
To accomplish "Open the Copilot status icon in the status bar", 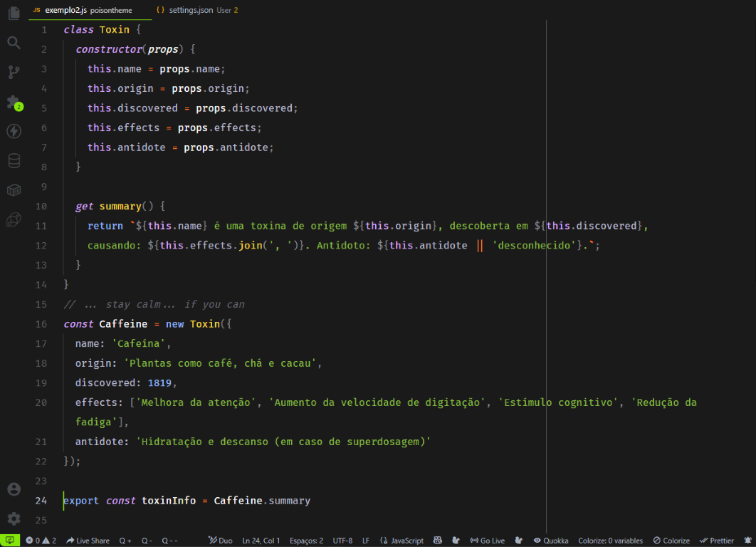I will (x=437, y=541).
